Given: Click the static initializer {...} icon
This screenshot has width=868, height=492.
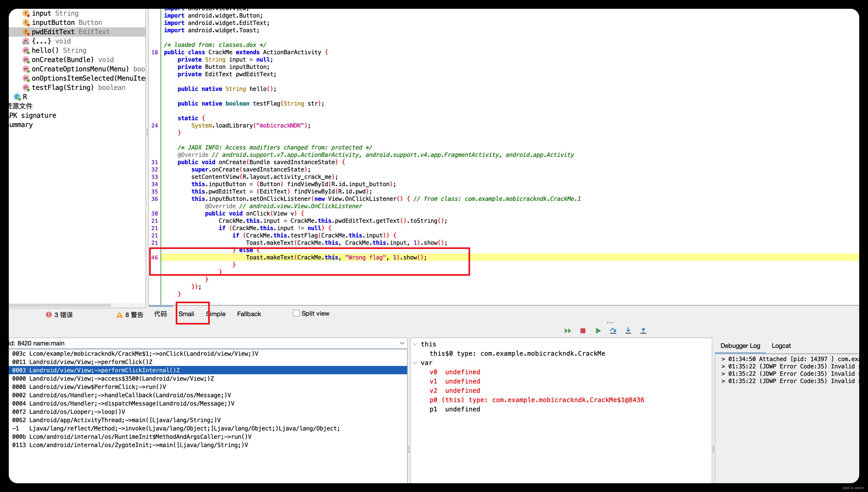Looking at the screenshot, I should pos(26,41).
